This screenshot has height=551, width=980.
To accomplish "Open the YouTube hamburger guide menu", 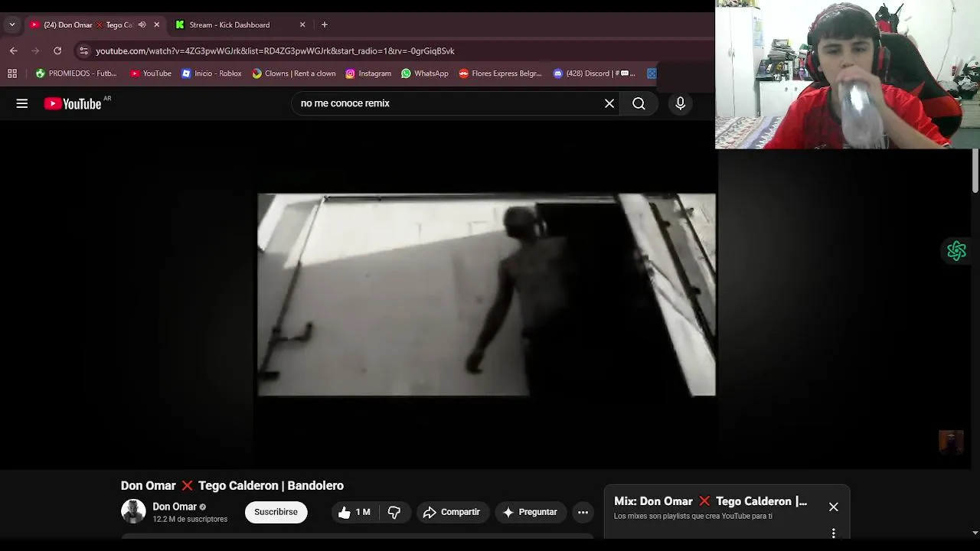I will click(22, 103).
